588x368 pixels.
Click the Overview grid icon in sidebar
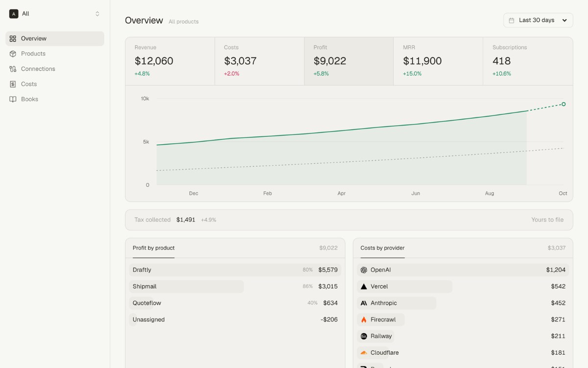pyautogui.click(x=13, y=39)
